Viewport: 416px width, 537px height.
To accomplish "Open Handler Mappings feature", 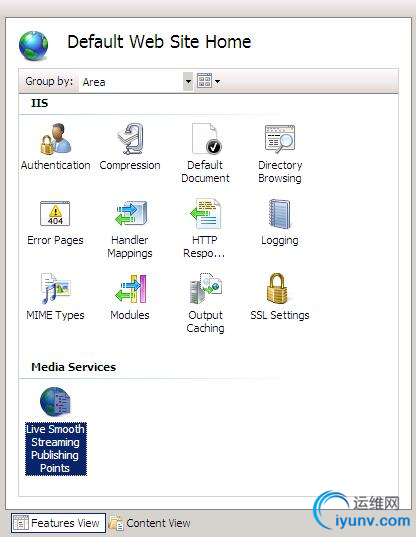I will [x=130, y=213].
